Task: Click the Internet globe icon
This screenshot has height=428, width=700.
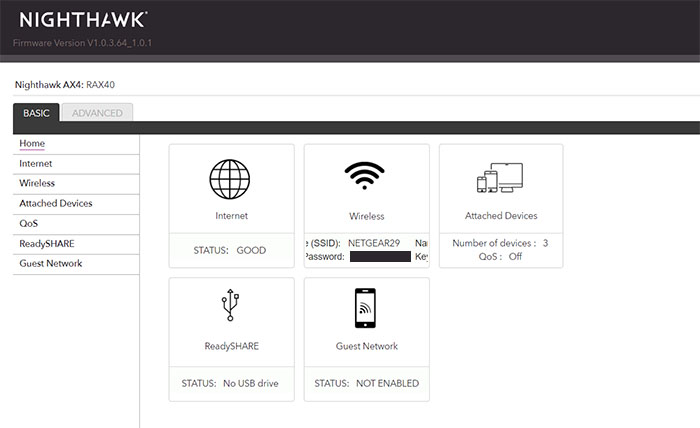Action: (229, 179)
